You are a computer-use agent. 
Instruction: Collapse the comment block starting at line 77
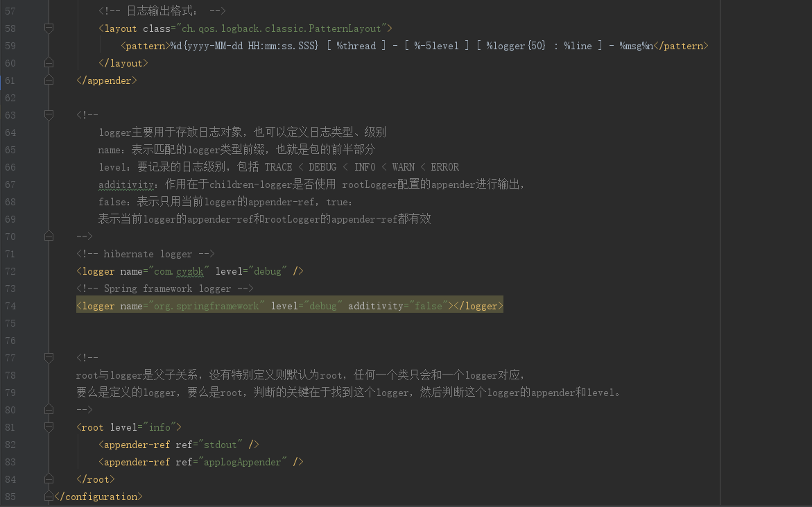click(49, 358)
